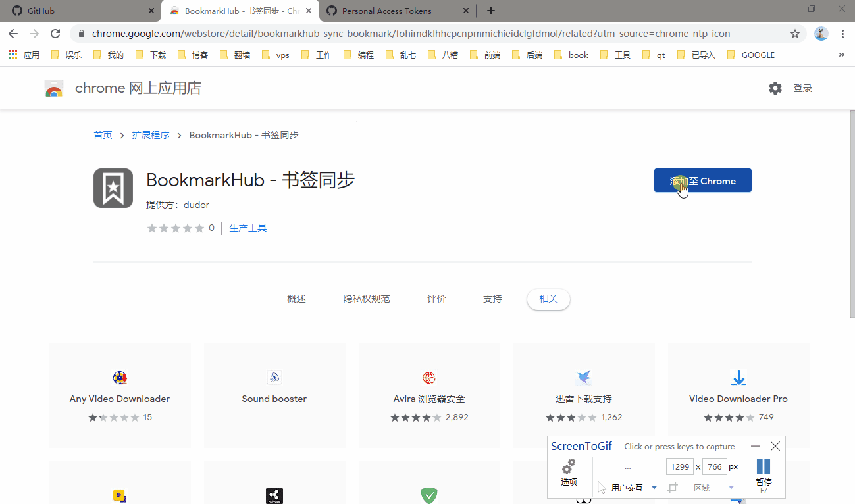Click the 区域 crop region icon in ScreenToGif
855x504 pixels.
click(x=671, y=487)
